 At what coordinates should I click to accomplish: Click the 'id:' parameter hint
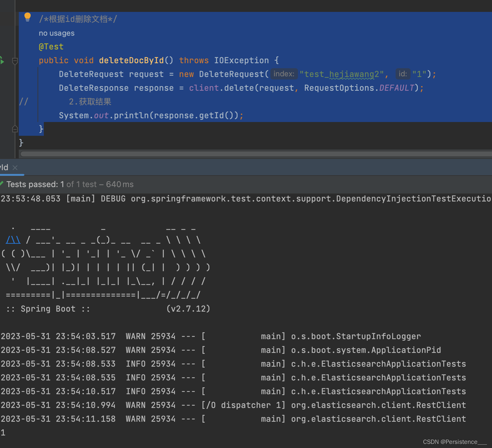tap(403, 74)
